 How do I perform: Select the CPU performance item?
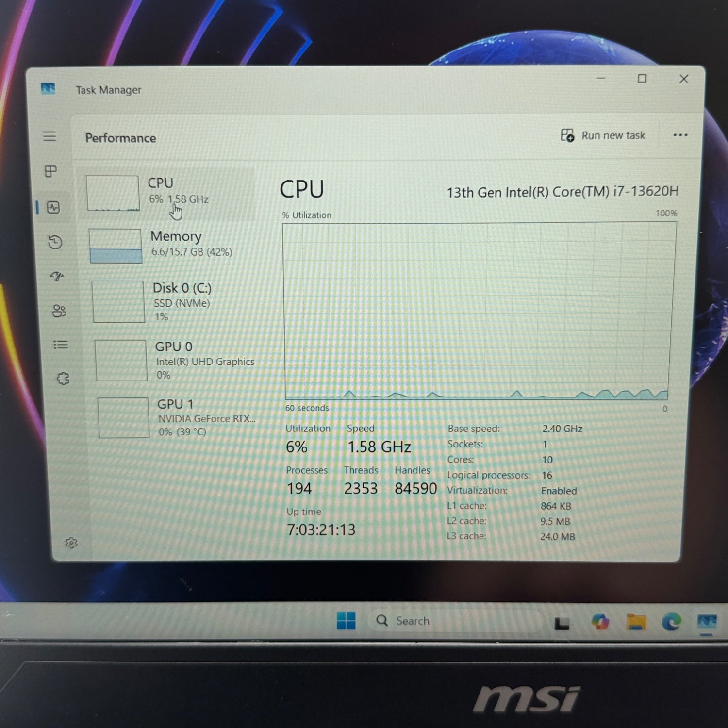(x=168, y=193)
